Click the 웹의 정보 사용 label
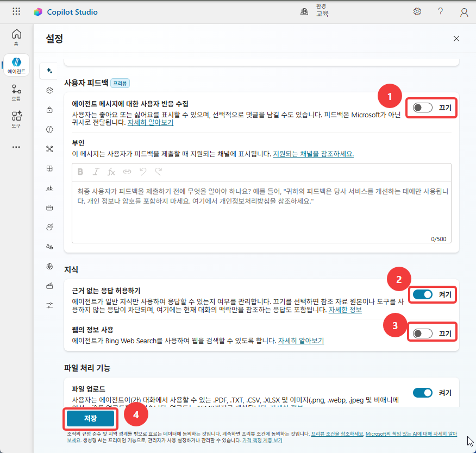476x453 pixels. pos(92,330)
